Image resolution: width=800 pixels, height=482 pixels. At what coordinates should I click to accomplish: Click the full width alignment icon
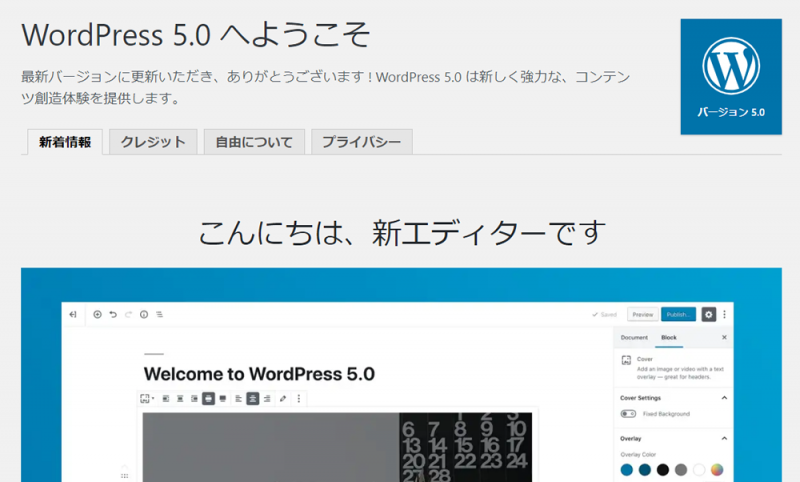[x=223, y=399]
